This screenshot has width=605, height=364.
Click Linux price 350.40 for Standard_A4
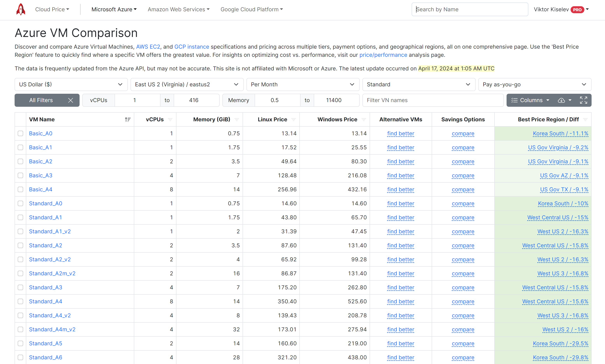tap(287, 301)
